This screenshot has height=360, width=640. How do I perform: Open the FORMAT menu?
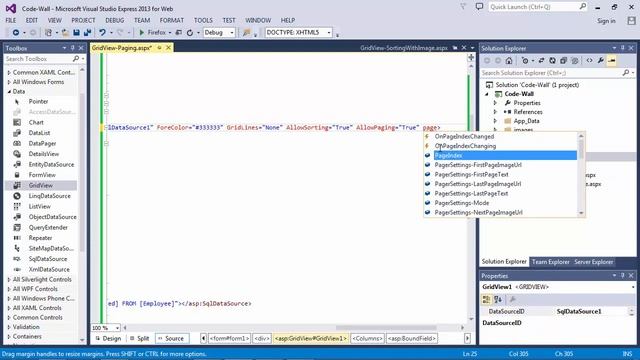click(x=171, y=20)
